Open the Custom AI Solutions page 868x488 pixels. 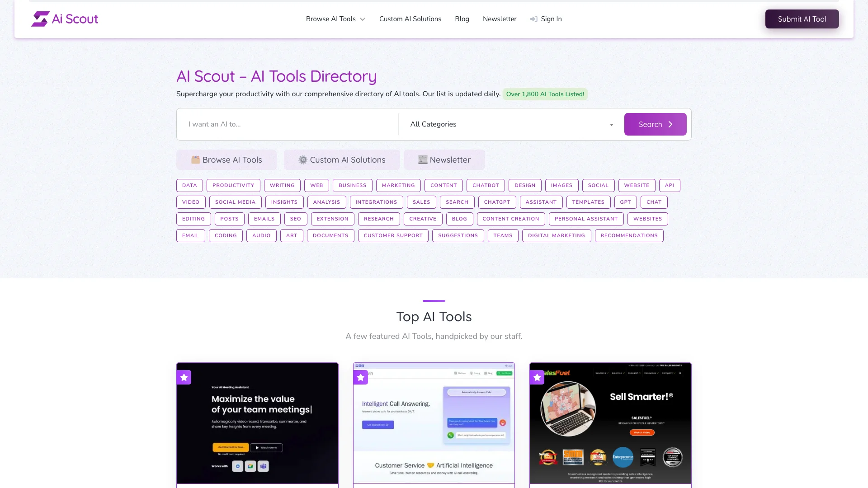(410, 19)
